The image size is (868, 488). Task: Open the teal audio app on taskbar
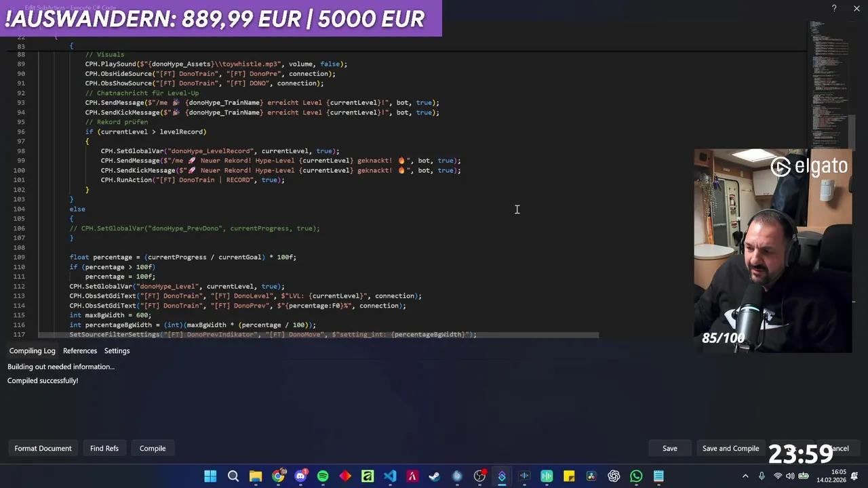(x=547, y=476)
